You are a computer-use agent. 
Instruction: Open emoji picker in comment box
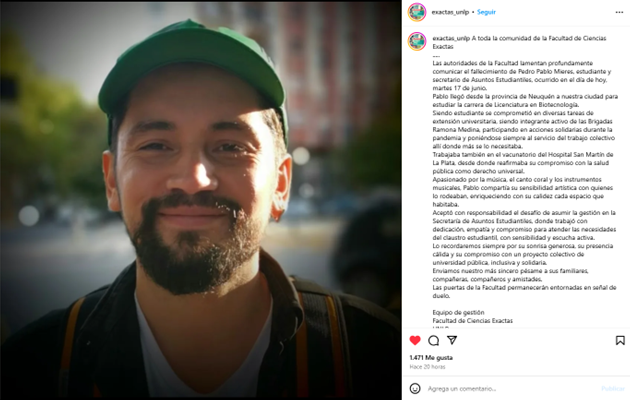click(415, 388)
